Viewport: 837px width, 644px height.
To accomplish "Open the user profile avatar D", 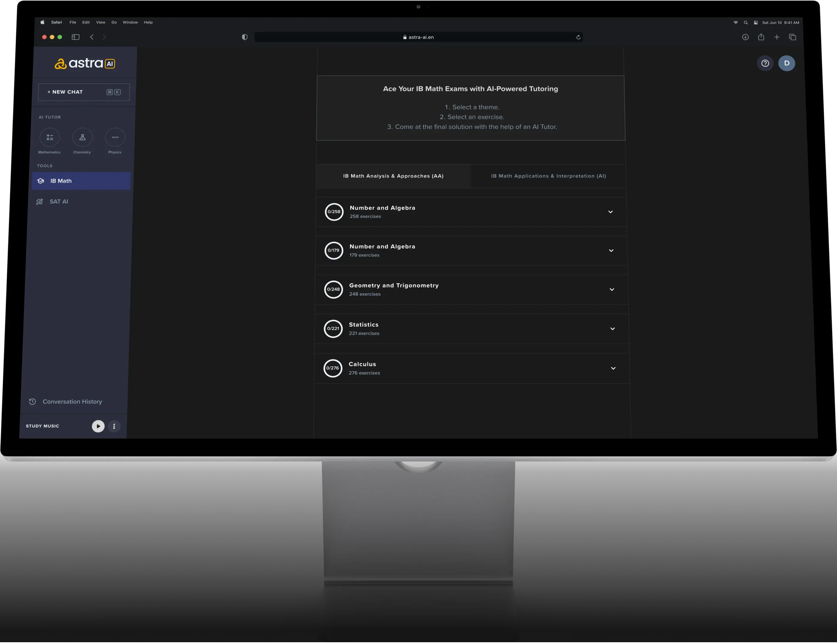I will click(787, 63).
